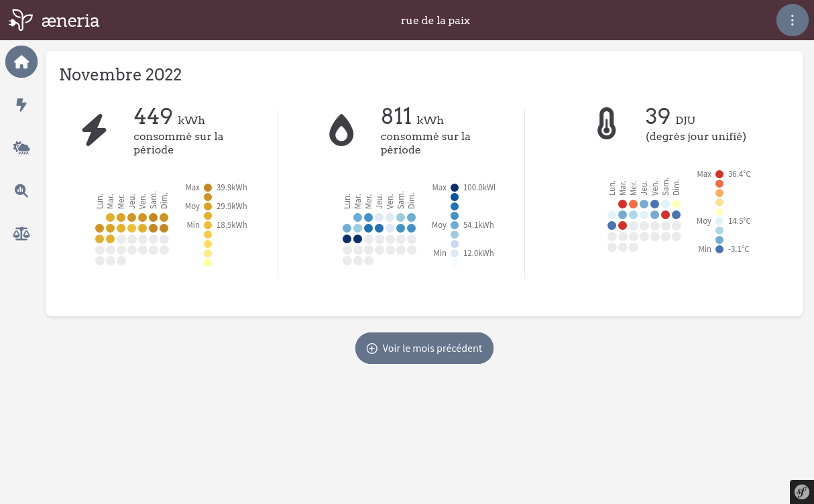Image resolution: width=814 pixels, height=504 pixels.
Task: Click the æneria brand name link
Action: (x=70, y=21)
